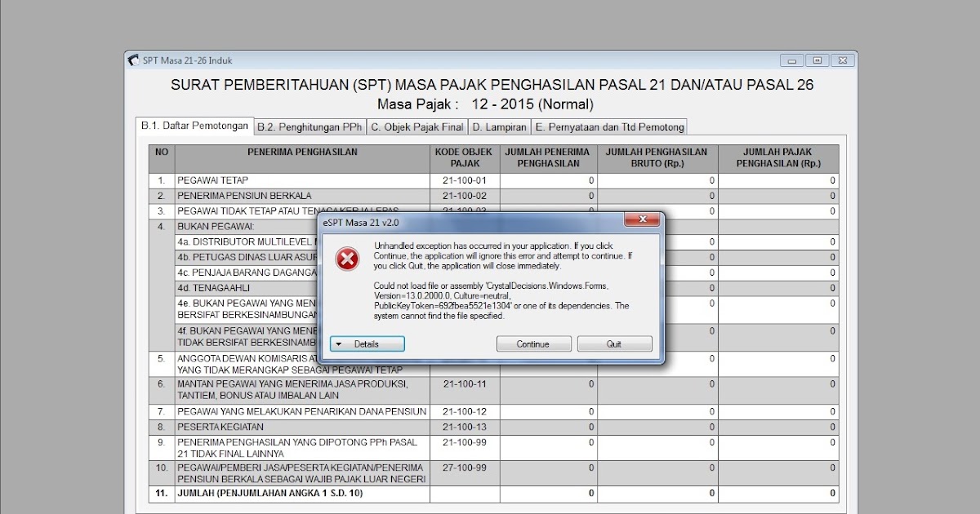Click the JUMLAH PENERIMA PENGHASILAN column header
980x514 pixels.
pos(549,159)
